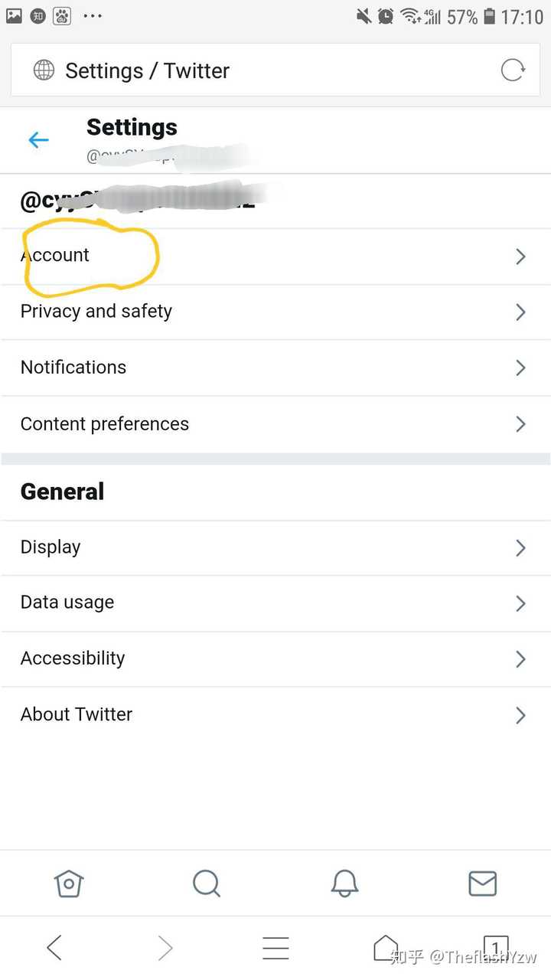The height and width of the screenshot is (980, 551).
Task: Open Twitter Home via house icon
Action: (69, 884)
